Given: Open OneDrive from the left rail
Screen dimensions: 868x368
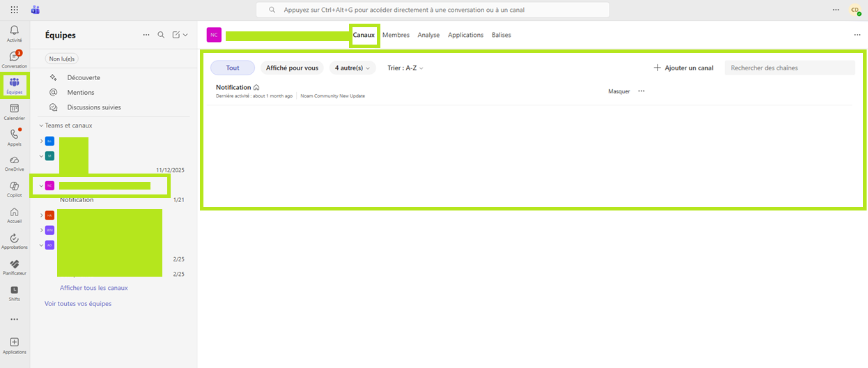Looking at the screenshot, I should pos(14,163).
